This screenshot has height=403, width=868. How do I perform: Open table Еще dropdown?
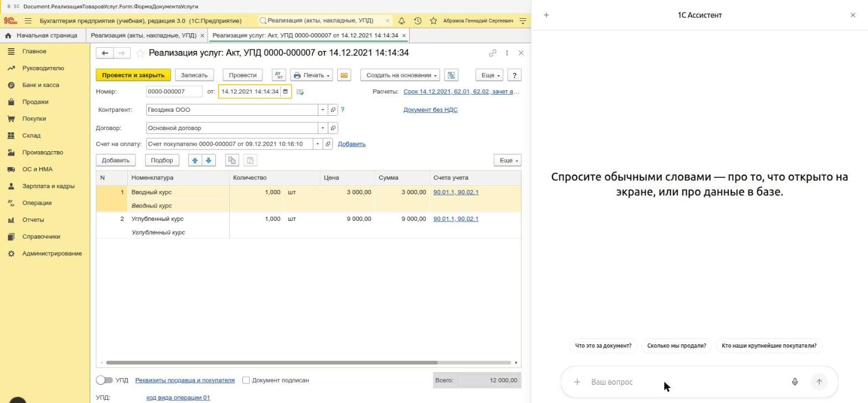point(508,161)
